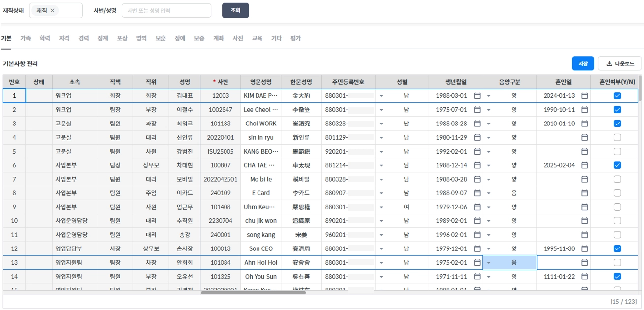This screenshot has width=644, height=310.
Task: Sort by 성명 column header
Action: [x=184, y=82]
